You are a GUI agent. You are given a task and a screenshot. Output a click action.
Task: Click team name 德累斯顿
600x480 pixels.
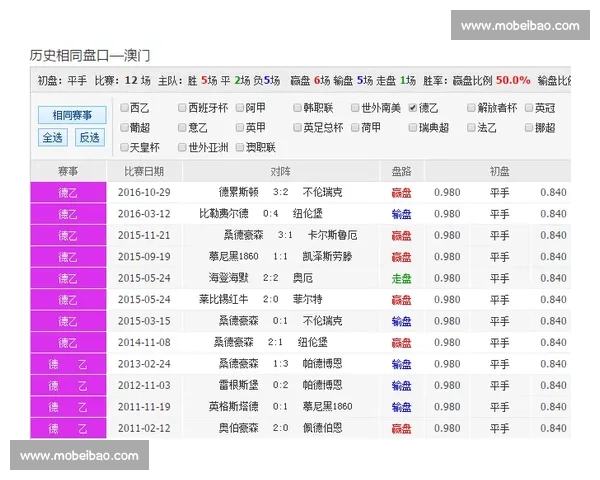point(239,192)
